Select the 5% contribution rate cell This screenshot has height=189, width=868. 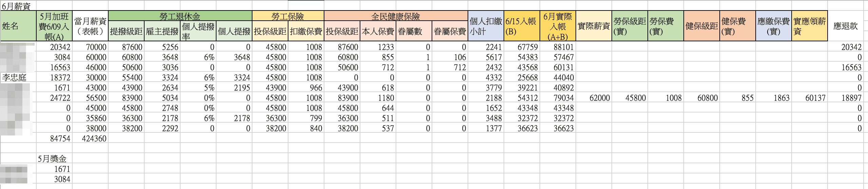tap(198, 88)
